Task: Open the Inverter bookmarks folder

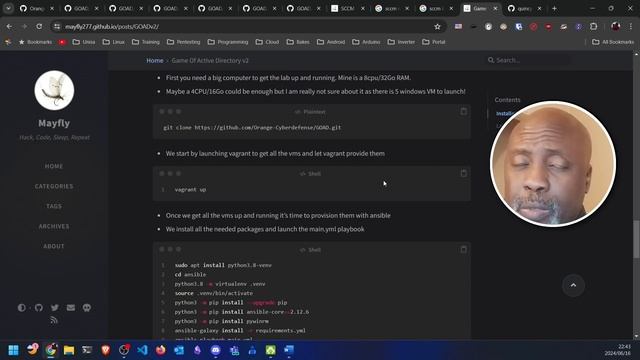Action: point(401,42)
